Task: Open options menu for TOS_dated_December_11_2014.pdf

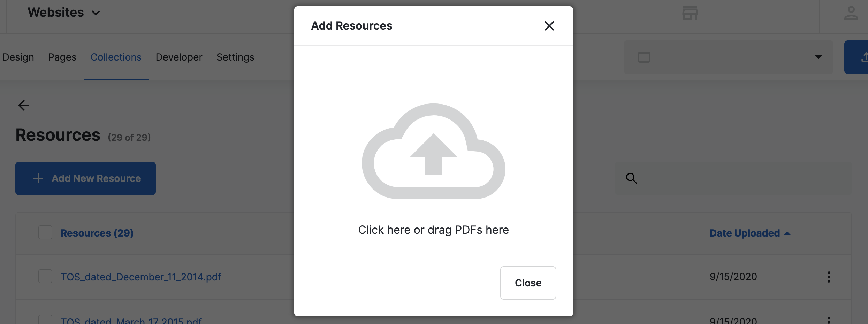Action: pos(829,277)
